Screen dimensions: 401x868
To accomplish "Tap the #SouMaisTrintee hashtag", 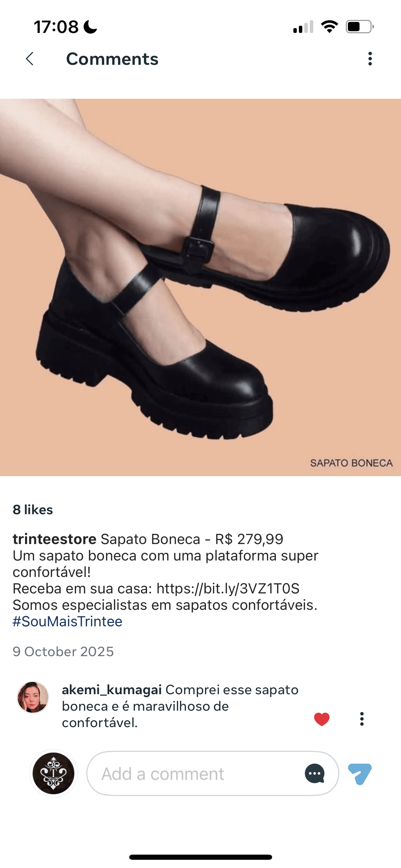I will [x=68, y=622].
